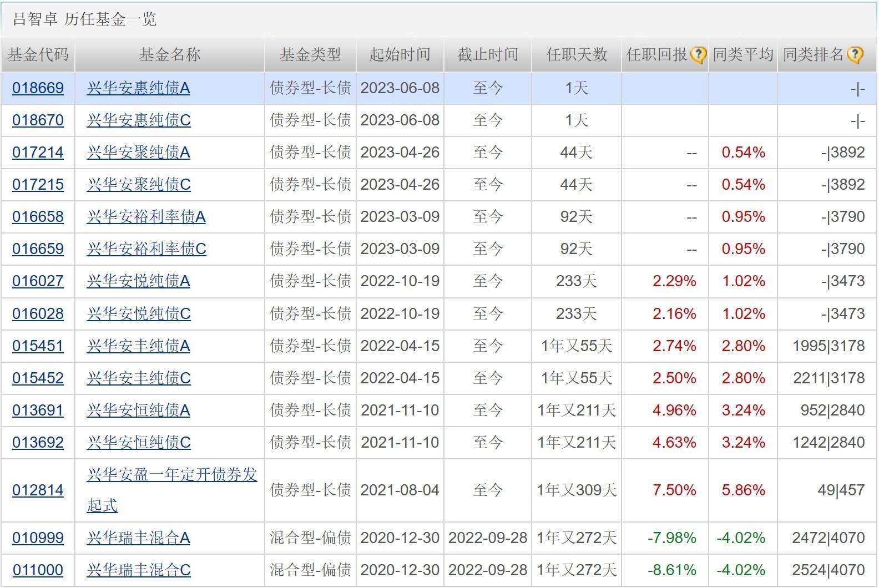Click the 基金代码 column header
Screen dimensions: 879x588
coord(38,55)
